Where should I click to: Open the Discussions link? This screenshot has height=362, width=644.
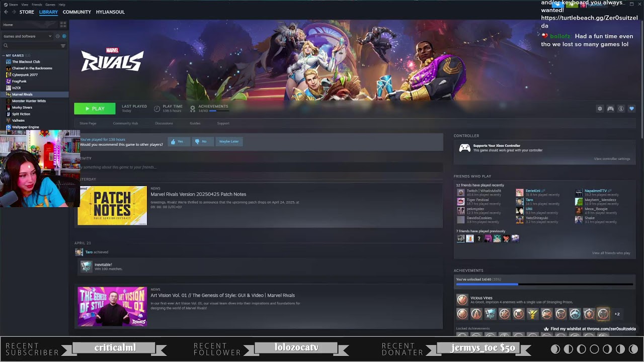[164, 124]
